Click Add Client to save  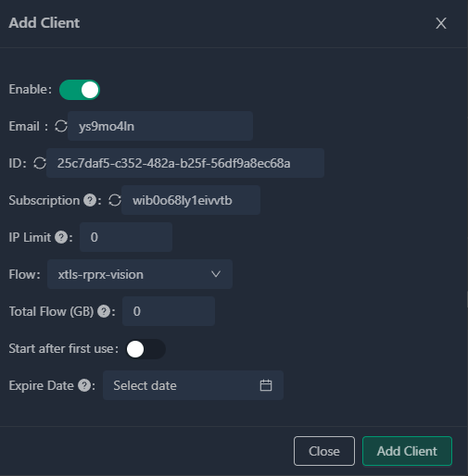pos(407,451)
